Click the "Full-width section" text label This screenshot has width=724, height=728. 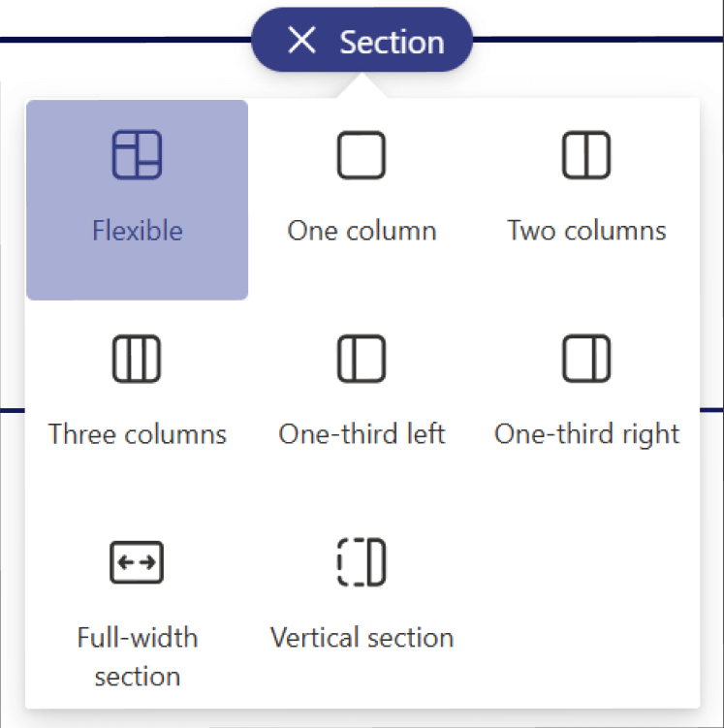click(137, 656)
